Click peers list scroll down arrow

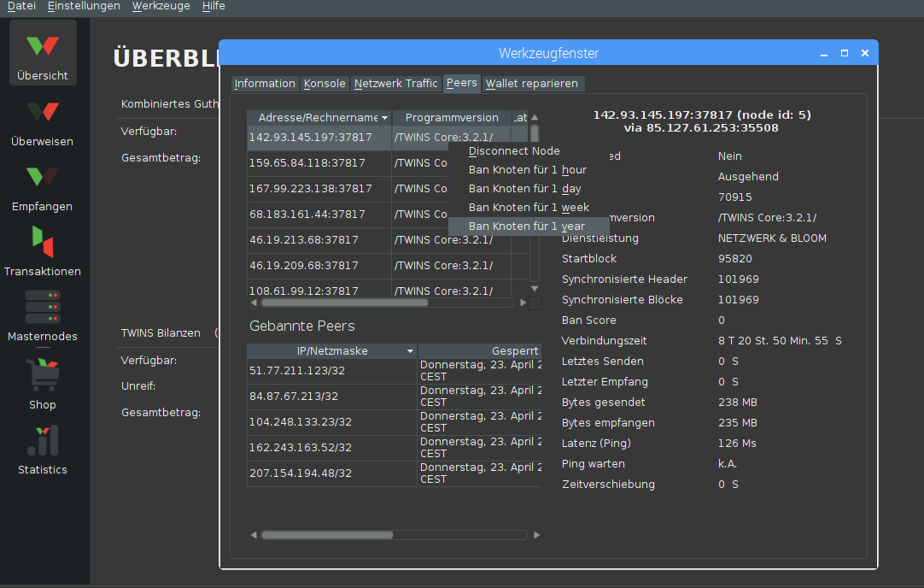click(x=535, y=289)
